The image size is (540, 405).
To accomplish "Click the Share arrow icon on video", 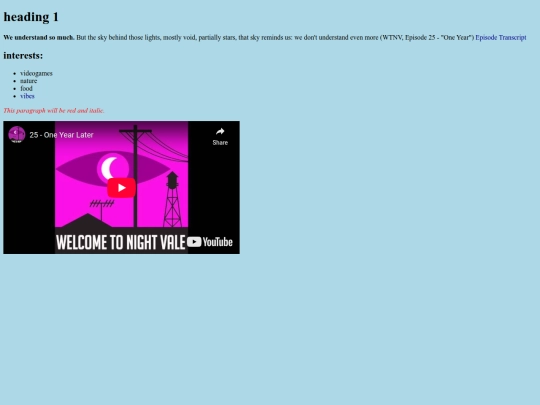I will click(x=220, y=131).
